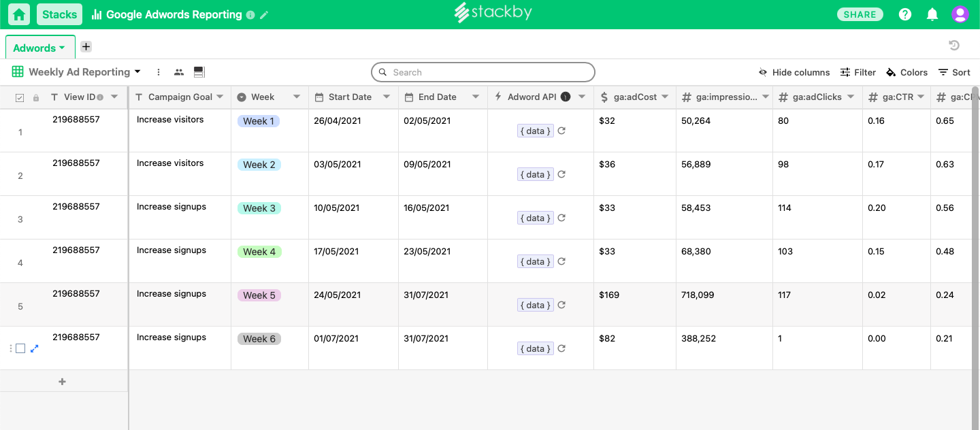Click the row height icon
The width and height of the screenshot is (980, 430).
[199, 71]
